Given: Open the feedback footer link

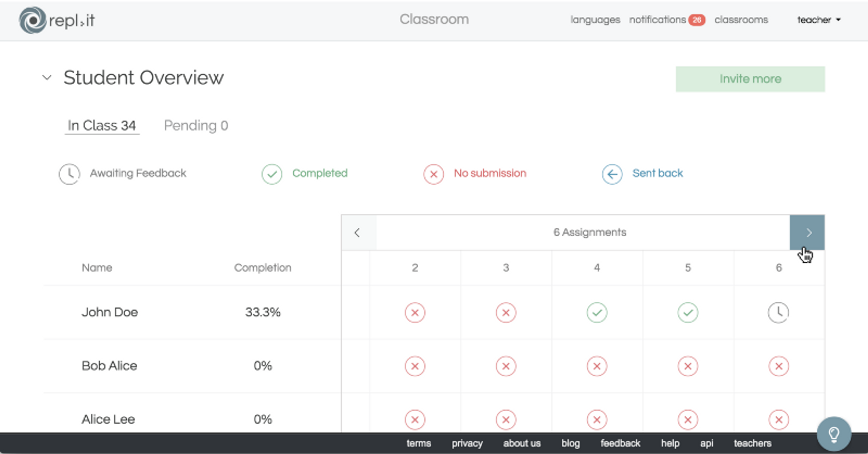Looking at the screenshot, I should 620,443.
